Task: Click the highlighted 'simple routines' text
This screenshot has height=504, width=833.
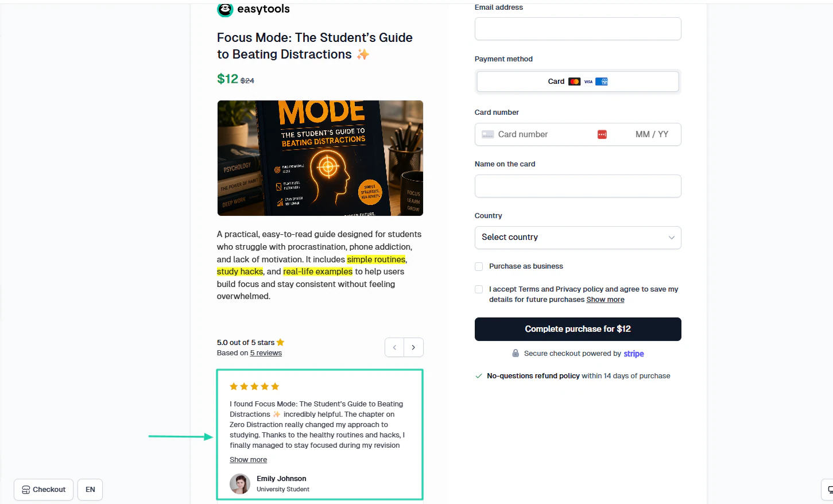Action: [x=376, y=259]
